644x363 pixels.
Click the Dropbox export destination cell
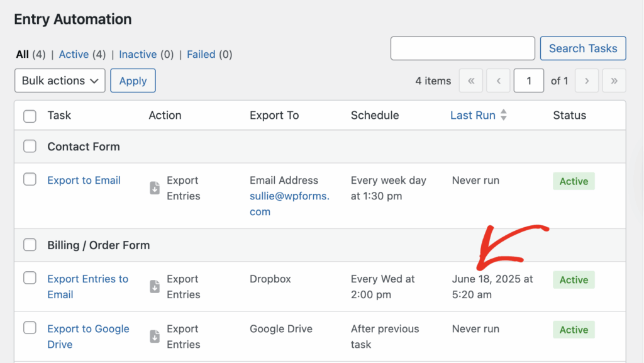(270, 279)
